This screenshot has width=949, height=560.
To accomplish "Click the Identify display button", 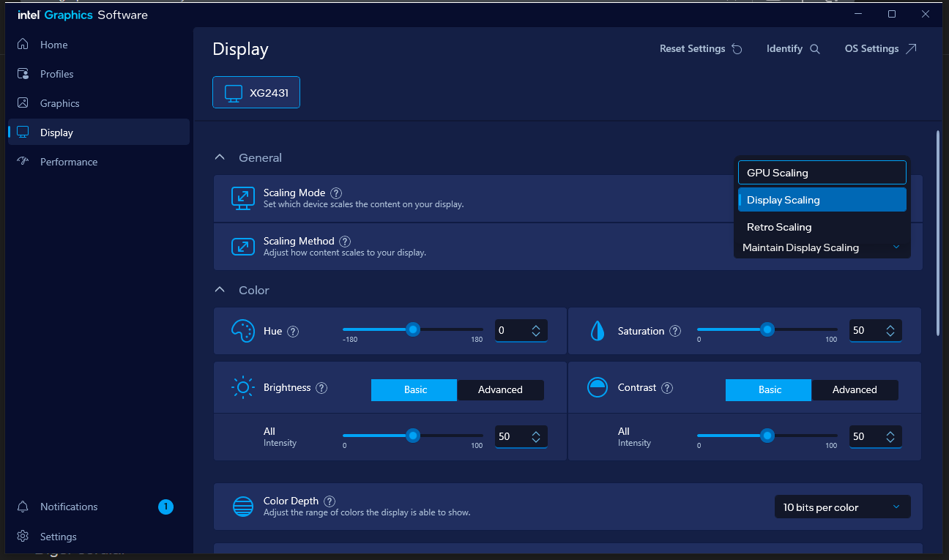I will [793, 49].
